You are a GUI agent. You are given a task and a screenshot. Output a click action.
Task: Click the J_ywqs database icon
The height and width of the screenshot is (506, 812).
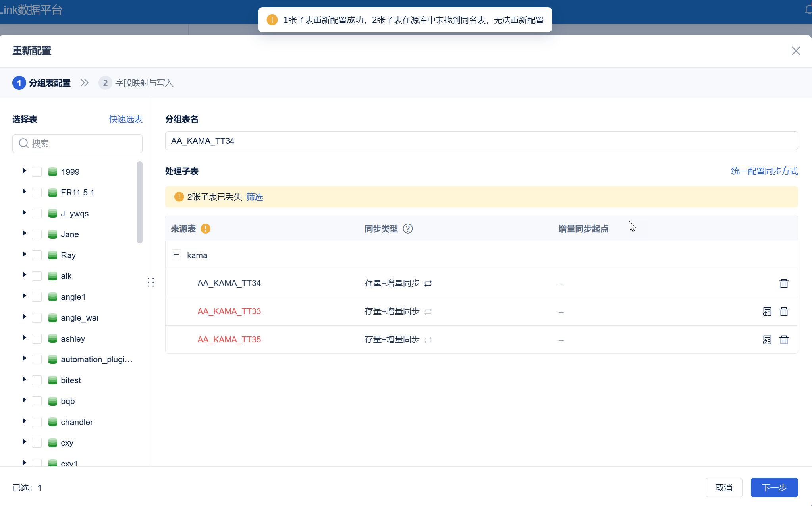[x=52, y=213]
